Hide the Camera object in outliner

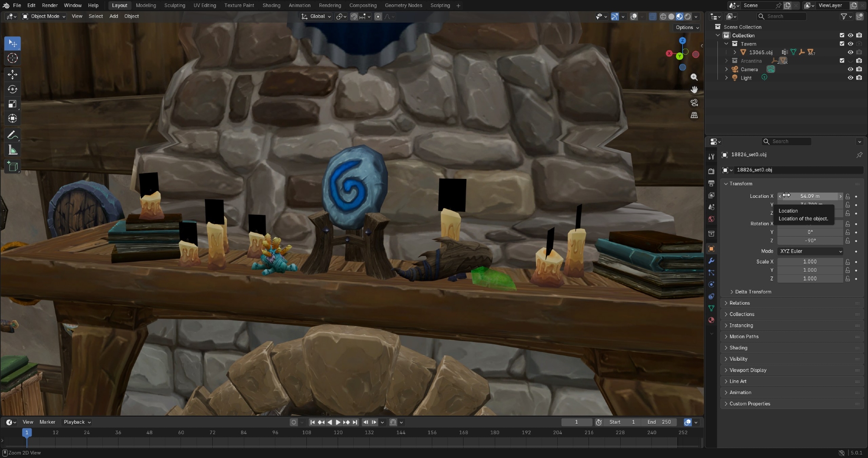tap(850, 69)
